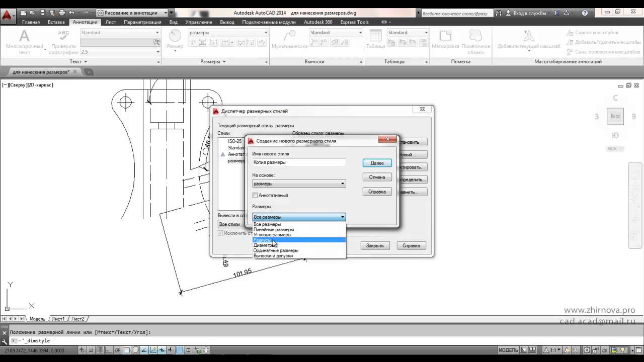Switch to the Параметризация ribbon tab
This screenshot has height=362, width=644.
point(142,22)
